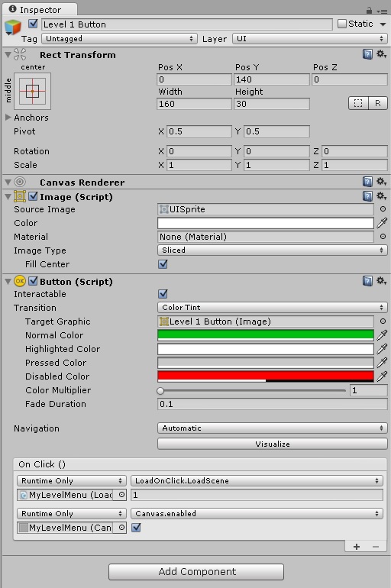The width and height of the screenshot is (391, 588).
Task: Open the red Disabled Color swatch
Action: (x=266, y=376)
